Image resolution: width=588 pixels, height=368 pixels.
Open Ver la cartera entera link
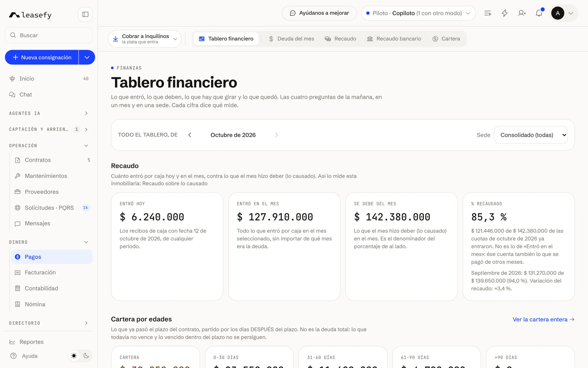(x=543, y=319)
